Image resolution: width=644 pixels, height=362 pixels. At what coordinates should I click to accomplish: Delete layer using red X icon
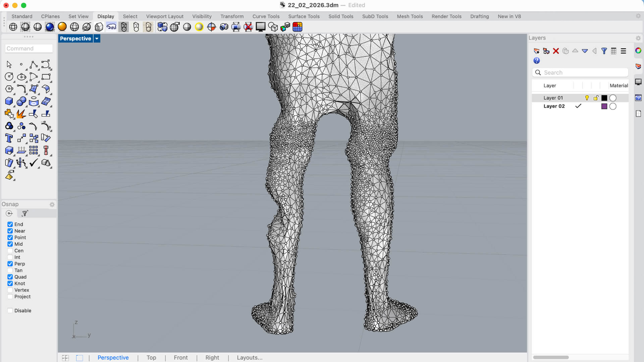556,51
